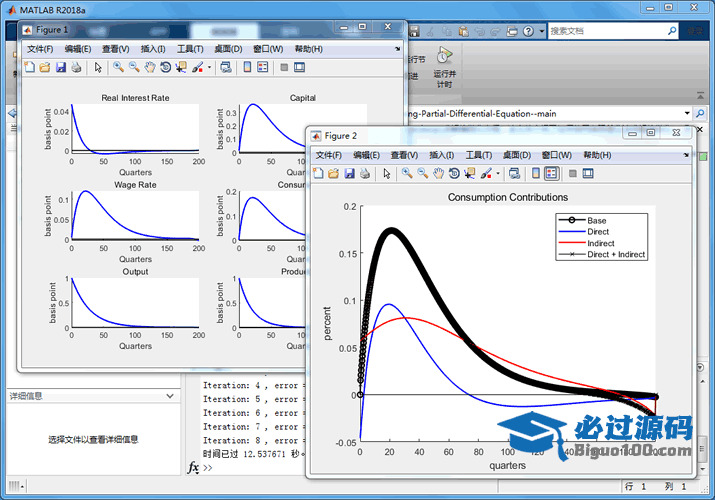Select Rotate 3D tool in Figure 2 toolbar
This screenshot has height=500, width=715.
454,173
